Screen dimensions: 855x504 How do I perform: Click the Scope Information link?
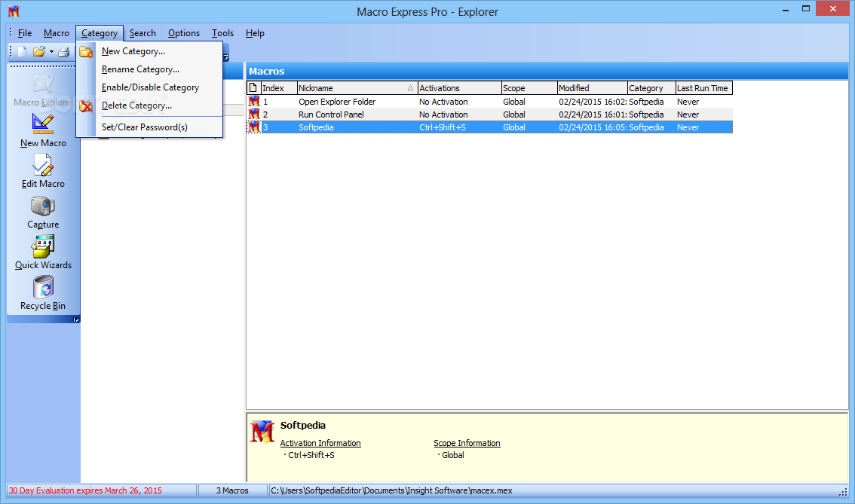click(x=467, y=443)
